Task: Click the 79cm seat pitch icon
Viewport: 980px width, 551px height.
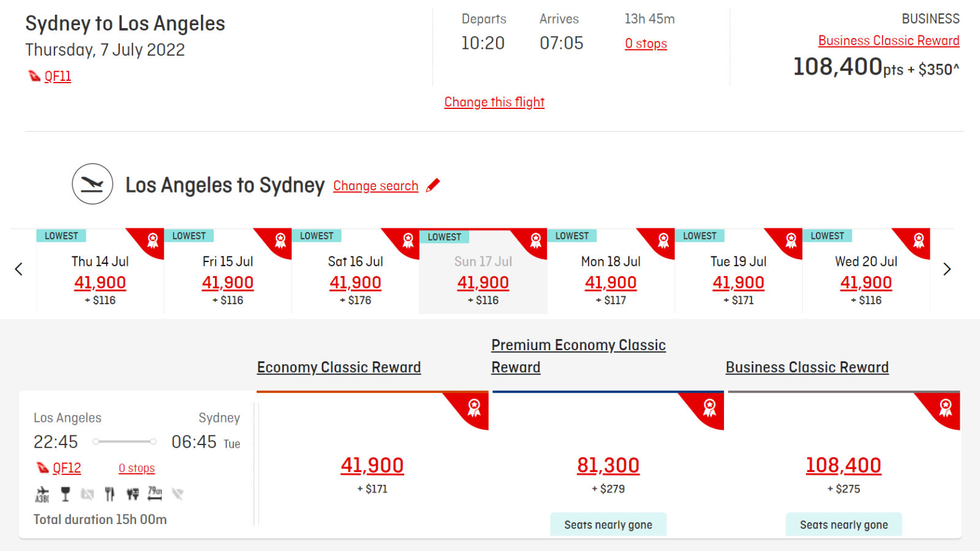Action: pyautogui.click(x=155, y=493)
